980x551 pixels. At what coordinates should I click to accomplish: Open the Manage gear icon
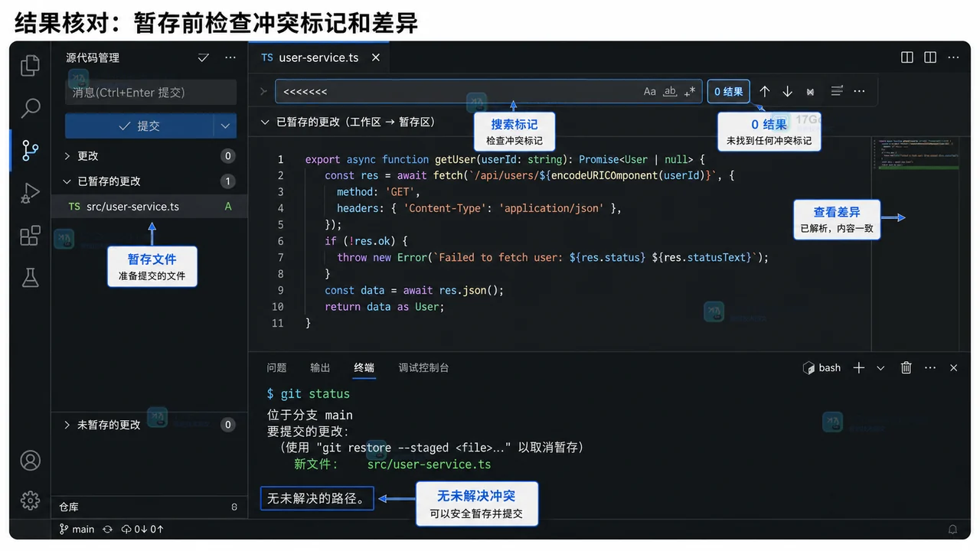point(30,500)
